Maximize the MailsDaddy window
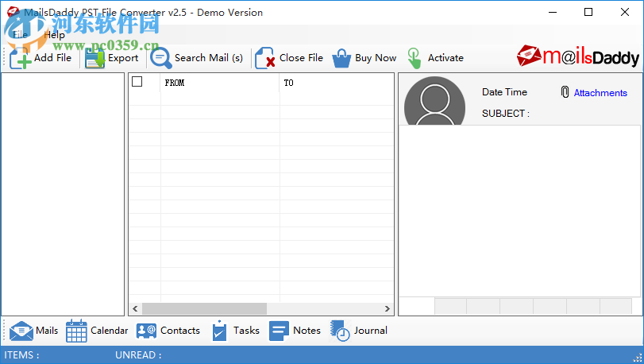Screen dimensions: 644x364 point(588,13)
